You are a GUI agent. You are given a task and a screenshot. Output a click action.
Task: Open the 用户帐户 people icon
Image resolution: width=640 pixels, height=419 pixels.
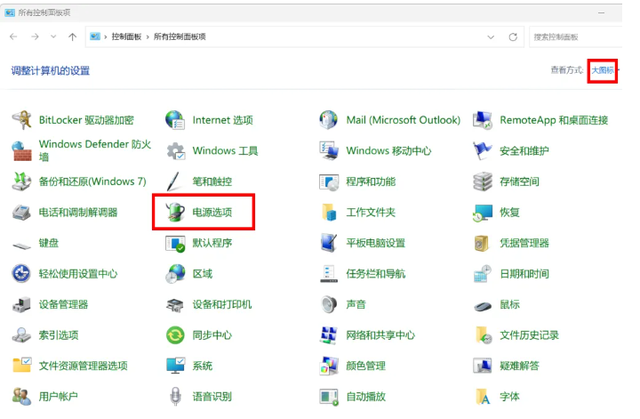tap(21, 397)
